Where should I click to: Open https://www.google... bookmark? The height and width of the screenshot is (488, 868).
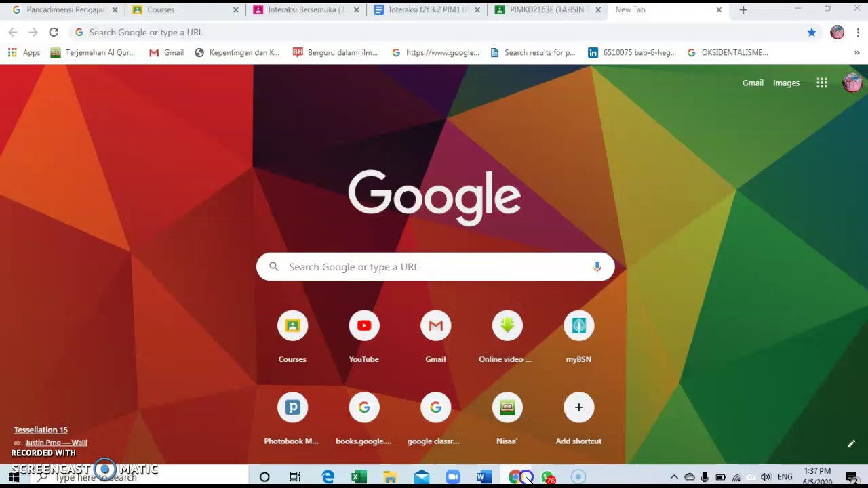click(435, 52)
